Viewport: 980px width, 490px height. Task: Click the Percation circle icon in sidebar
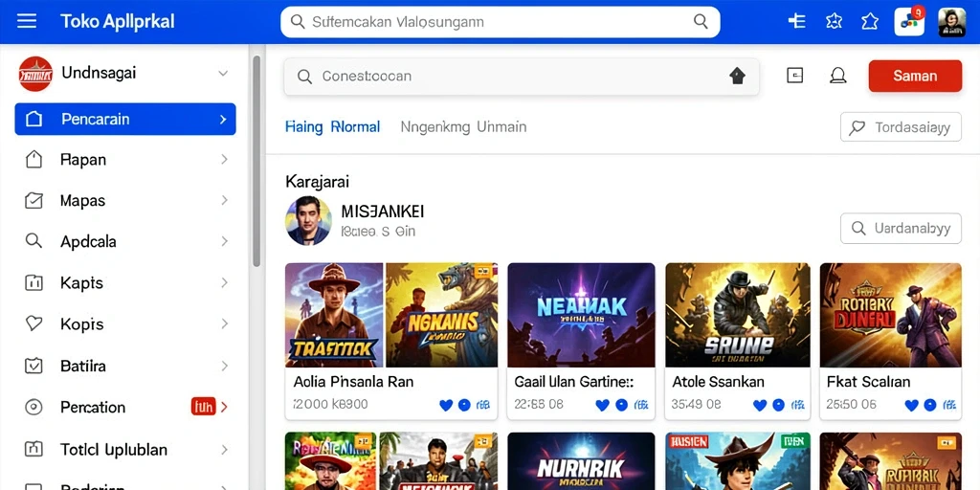click(33, 408)
